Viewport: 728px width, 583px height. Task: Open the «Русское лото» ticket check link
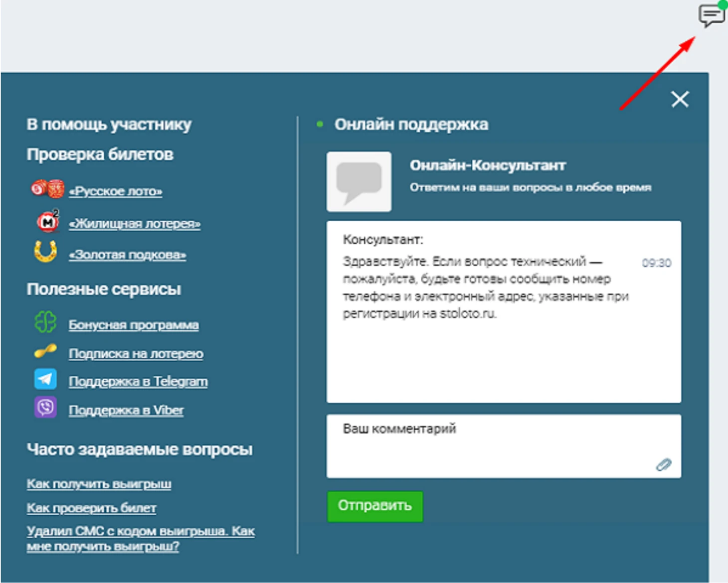click(x=116, y=191)
